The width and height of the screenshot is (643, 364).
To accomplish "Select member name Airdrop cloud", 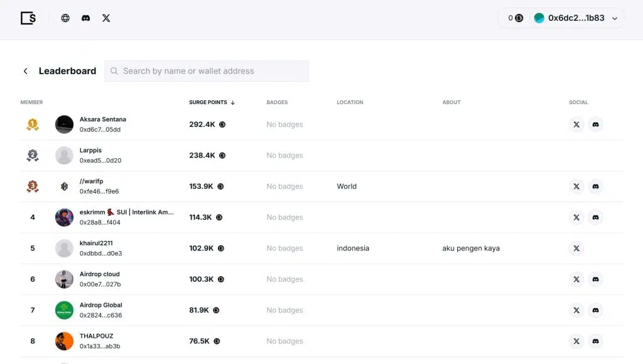I will [100, 274].
